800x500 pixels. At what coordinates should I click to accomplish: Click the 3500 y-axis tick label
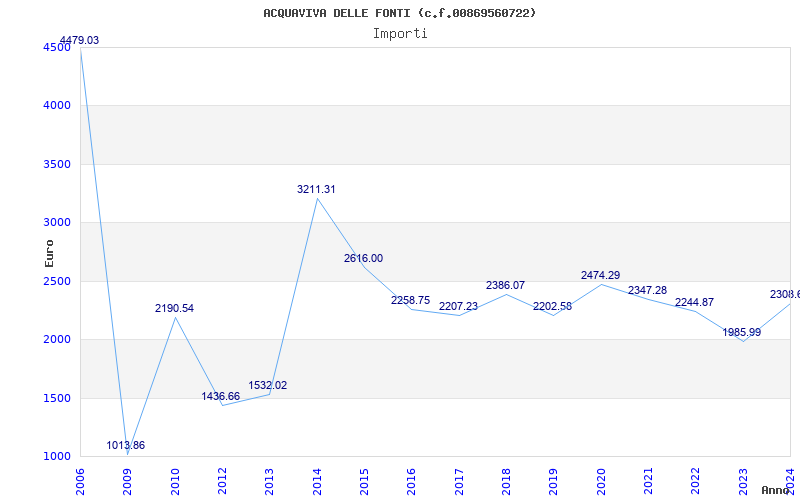click(57, 164)
